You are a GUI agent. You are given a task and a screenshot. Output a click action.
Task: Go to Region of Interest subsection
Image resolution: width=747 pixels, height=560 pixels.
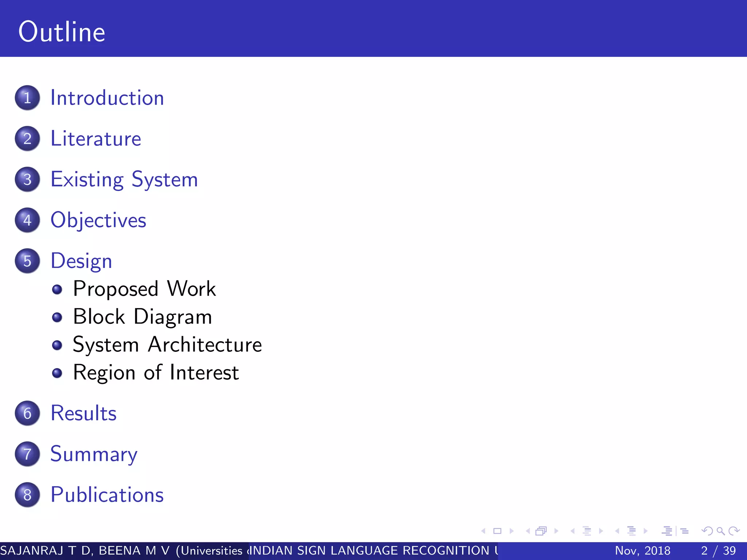pos(156,373)
